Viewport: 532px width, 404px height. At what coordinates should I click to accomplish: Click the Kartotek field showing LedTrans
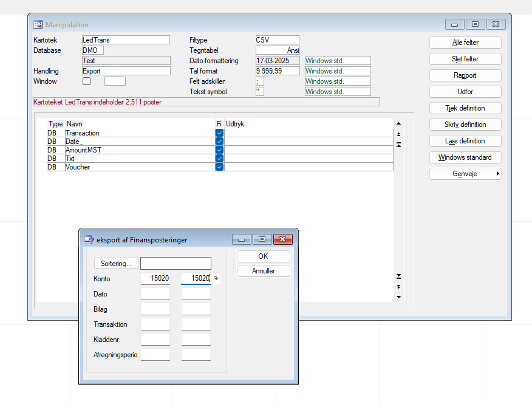pyautogui.click(x=126, y=39)
